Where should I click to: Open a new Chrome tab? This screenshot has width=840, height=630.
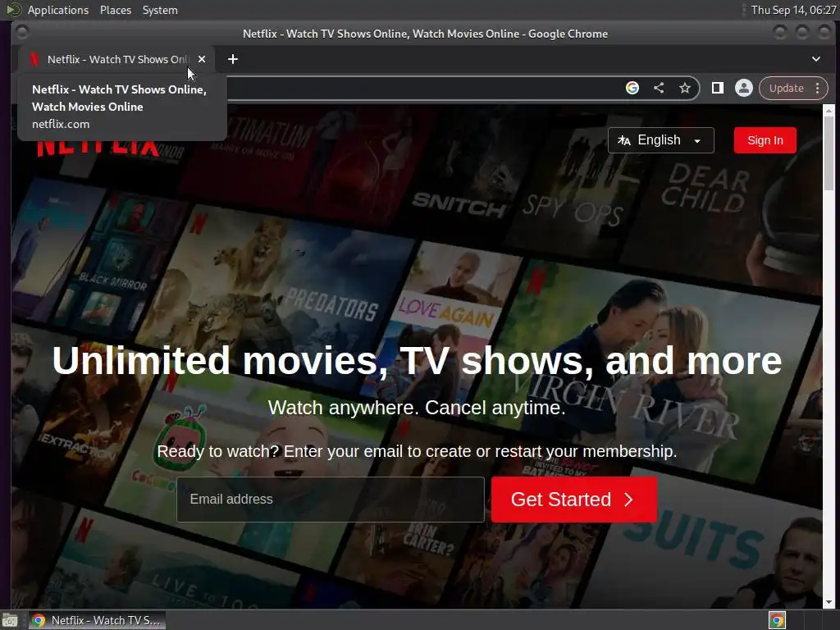click(232, 59)
